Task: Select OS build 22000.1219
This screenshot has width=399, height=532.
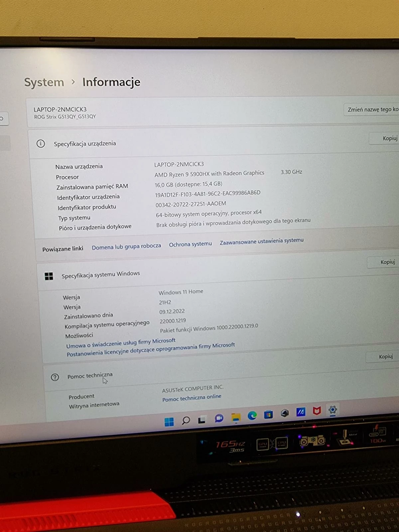Action: point(173,321)
